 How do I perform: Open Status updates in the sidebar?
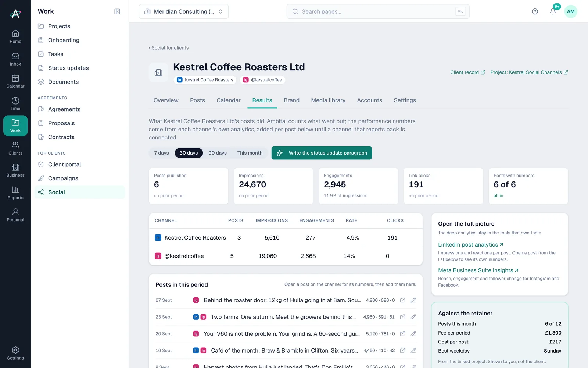point(80,68)
